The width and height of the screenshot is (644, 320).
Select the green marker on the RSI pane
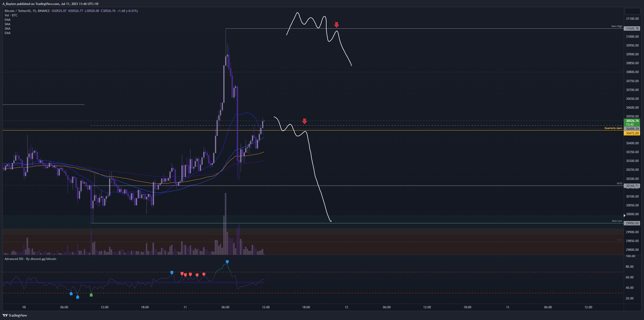[91, 295]
